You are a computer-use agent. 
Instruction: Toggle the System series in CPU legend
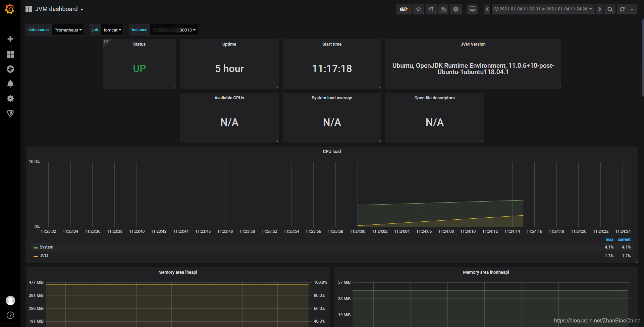(x=47, y=247)
